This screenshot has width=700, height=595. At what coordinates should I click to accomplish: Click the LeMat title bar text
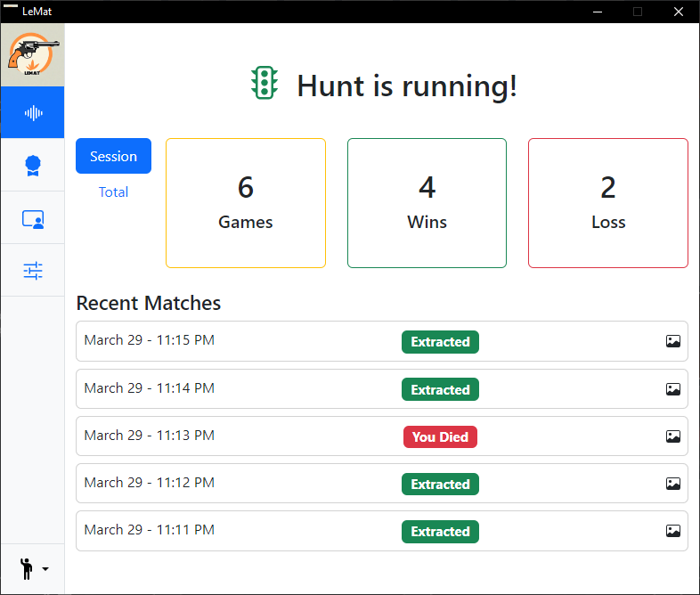(37, 12)
